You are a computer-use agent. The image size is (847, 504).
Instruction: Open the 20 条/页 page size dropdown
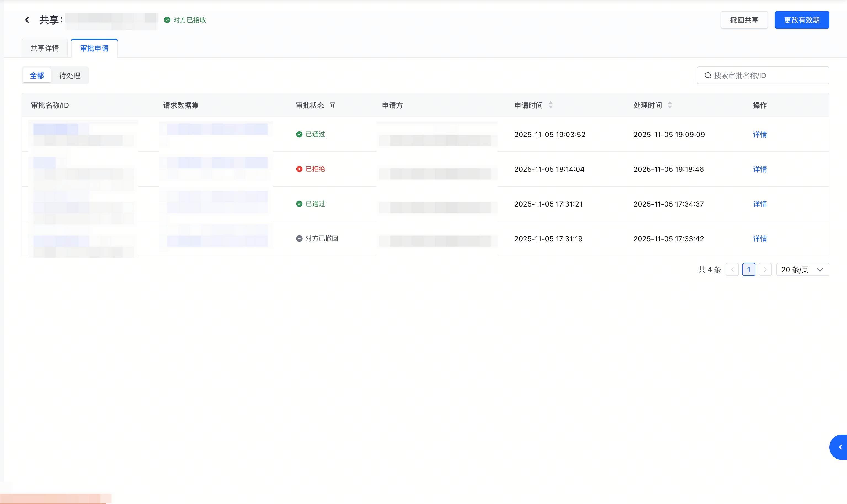coord(803,270)
